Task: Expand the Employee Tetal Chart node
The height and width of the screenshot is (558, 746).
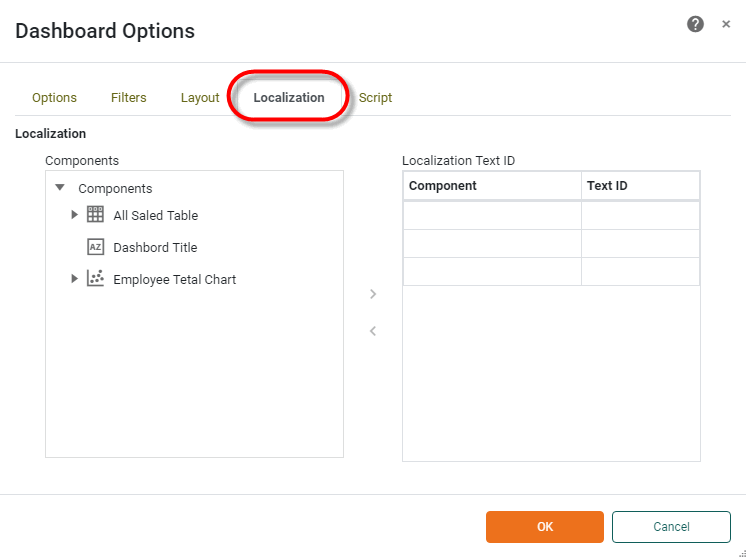Action: tap(75, 279)
